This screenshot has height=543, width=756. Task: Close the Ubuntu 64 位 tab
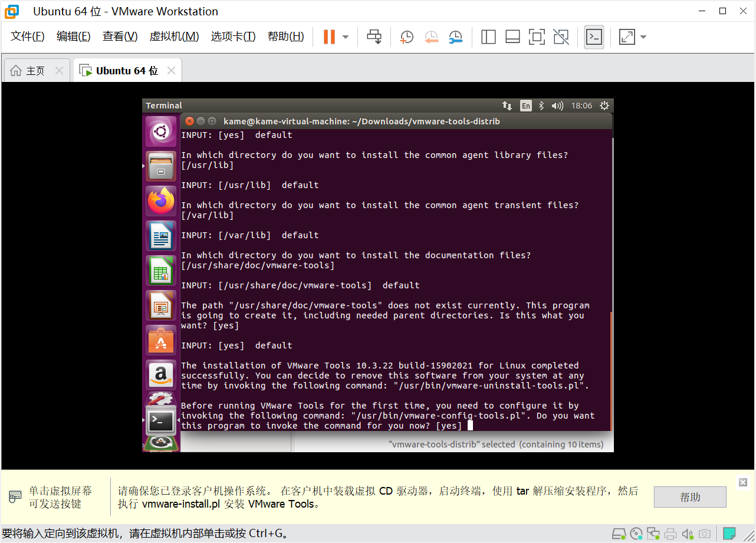pyautogui.click(x=171, y=71)
